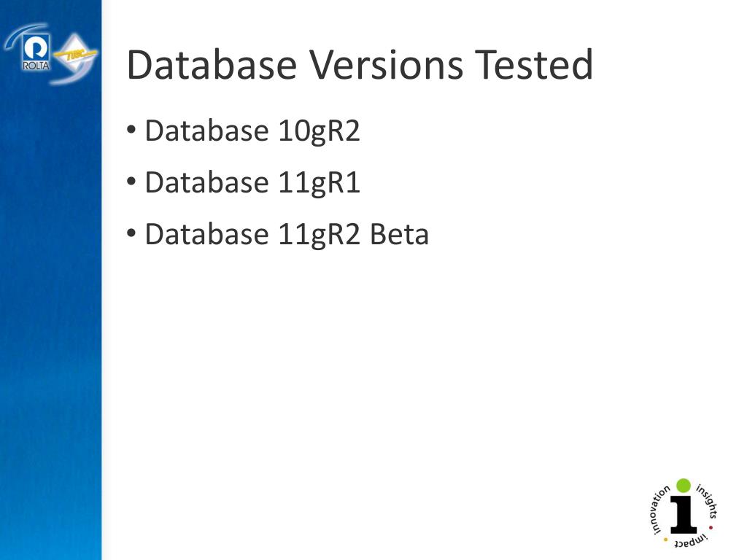Click the Database 11gR1 bullet text
The image size is (747, 560).
coord(252,182)
